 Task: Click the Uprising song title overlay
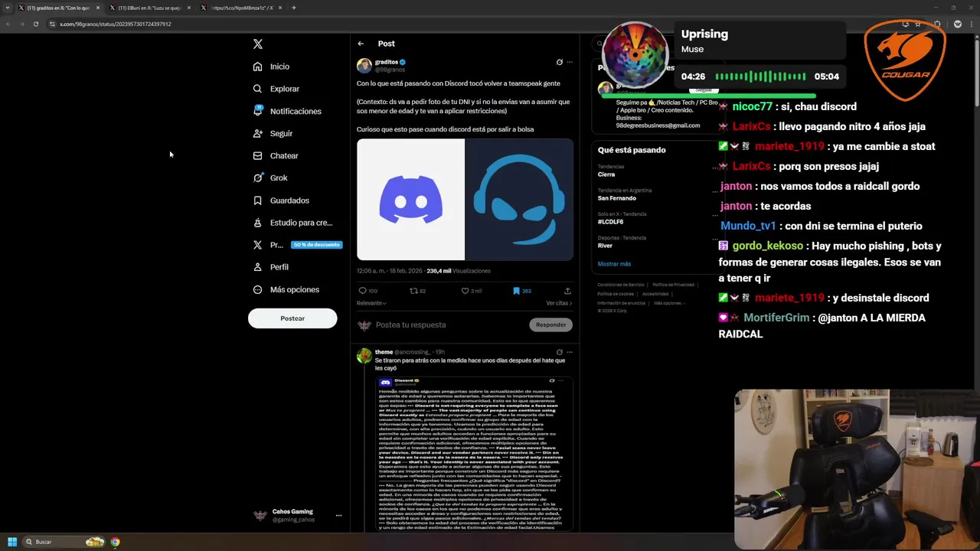click(704, 34)
